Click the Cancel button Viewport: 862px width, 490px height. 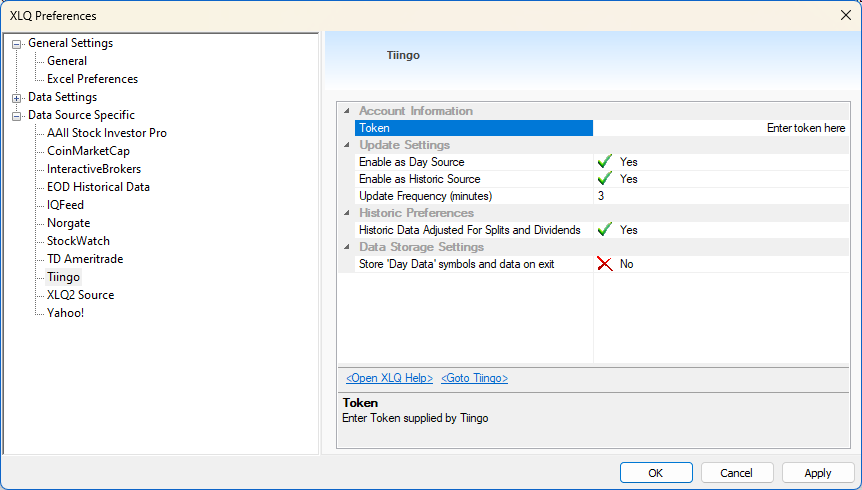pos(737,473)
